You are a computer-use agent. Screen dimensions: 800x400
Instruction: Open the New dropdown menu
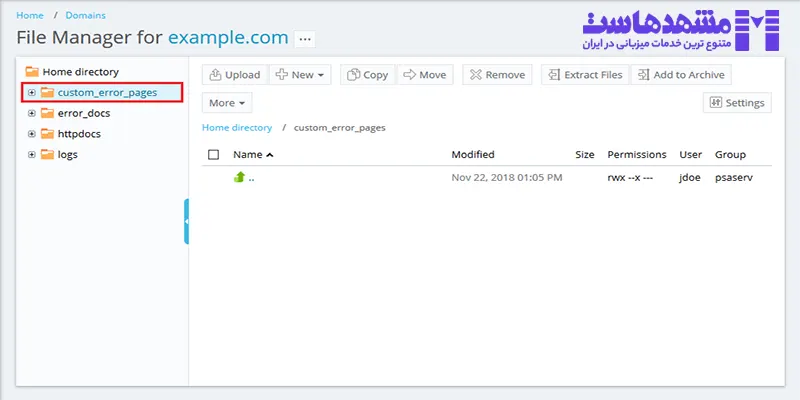tap(301, 75)
